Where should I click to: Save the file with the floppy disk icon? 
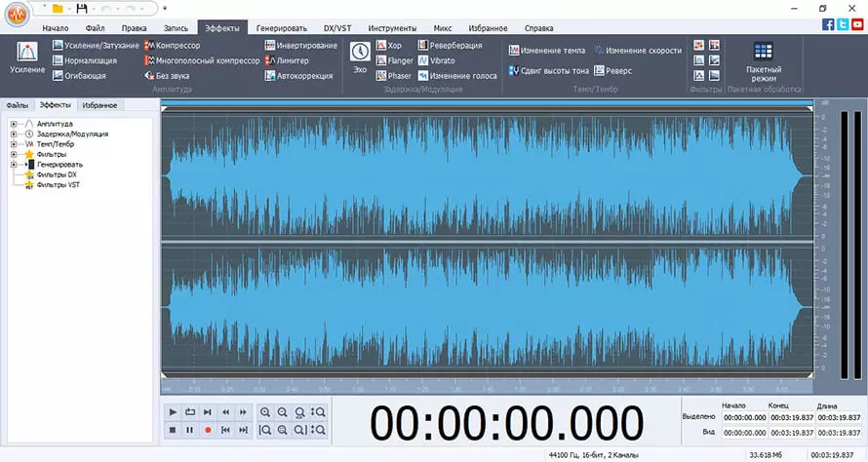pos(82,9)
